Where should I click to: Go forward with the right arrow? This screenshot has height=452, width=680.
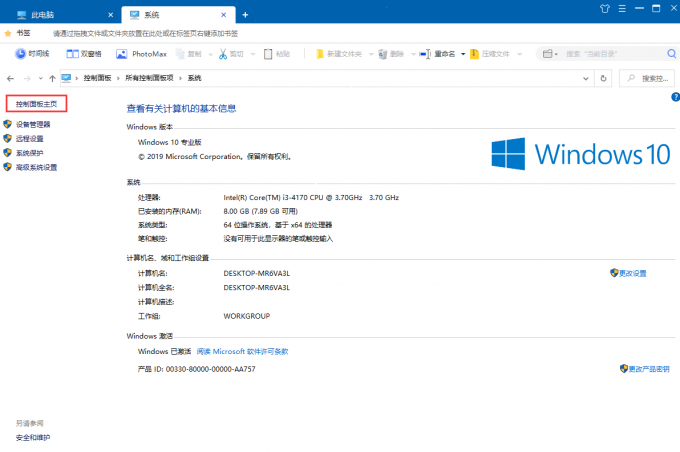pyautogui.click(x=27, y=79)
